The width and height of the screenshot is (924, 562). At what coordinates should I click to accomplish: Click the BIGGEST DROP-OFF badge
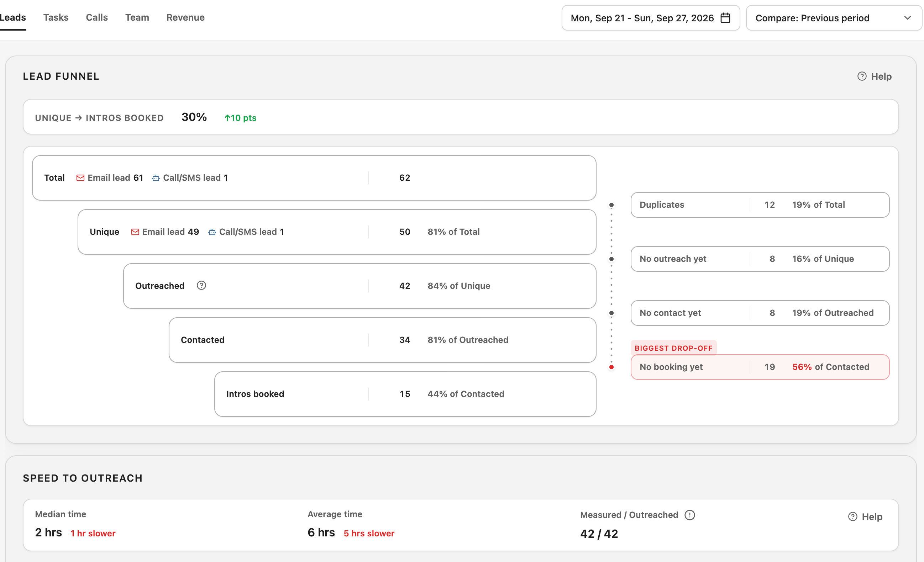(x=673, y=348)
